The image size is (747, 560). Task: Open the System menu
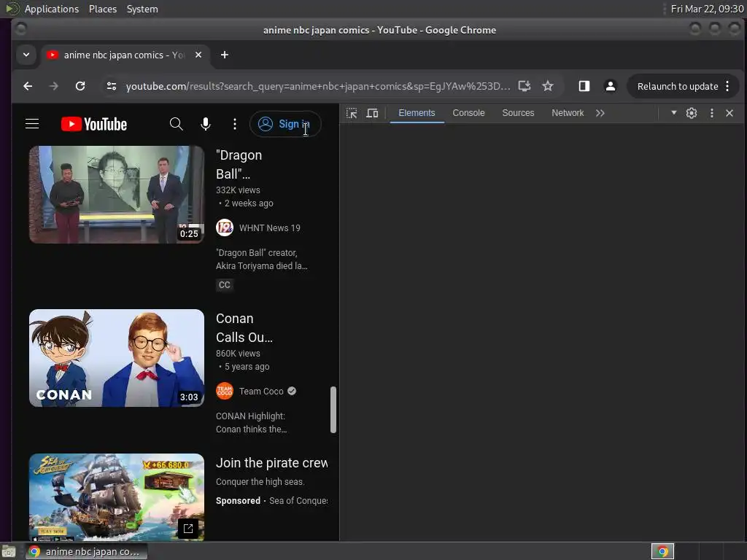(x=142, y=9)
